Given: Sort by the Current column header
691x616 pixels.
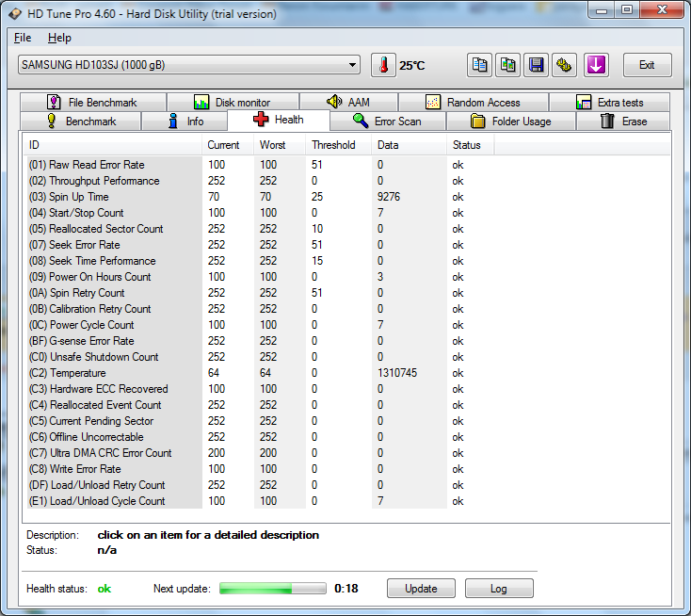Looking at the screenshot, I should (228, 145).
